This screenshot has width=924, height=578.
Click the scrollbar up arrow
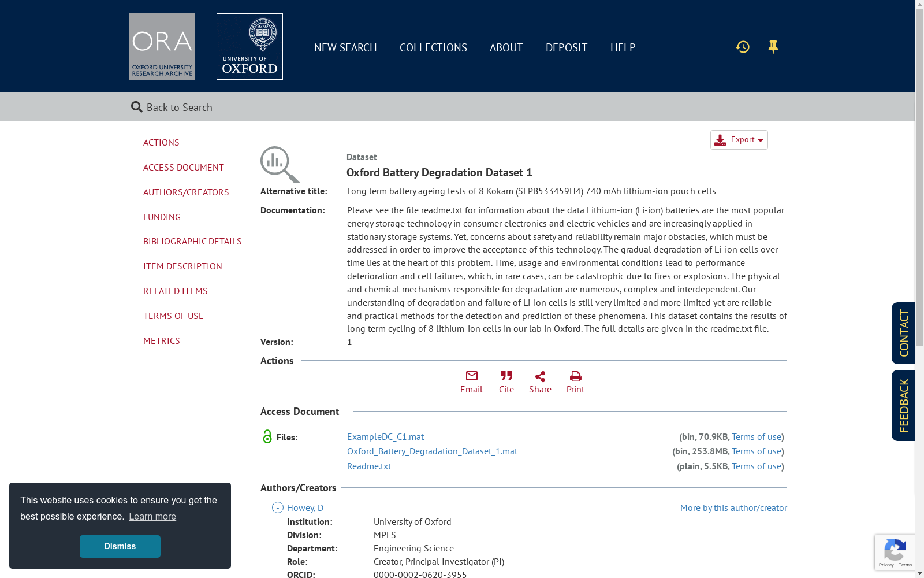pyautogui.click(x=919, y=4)
